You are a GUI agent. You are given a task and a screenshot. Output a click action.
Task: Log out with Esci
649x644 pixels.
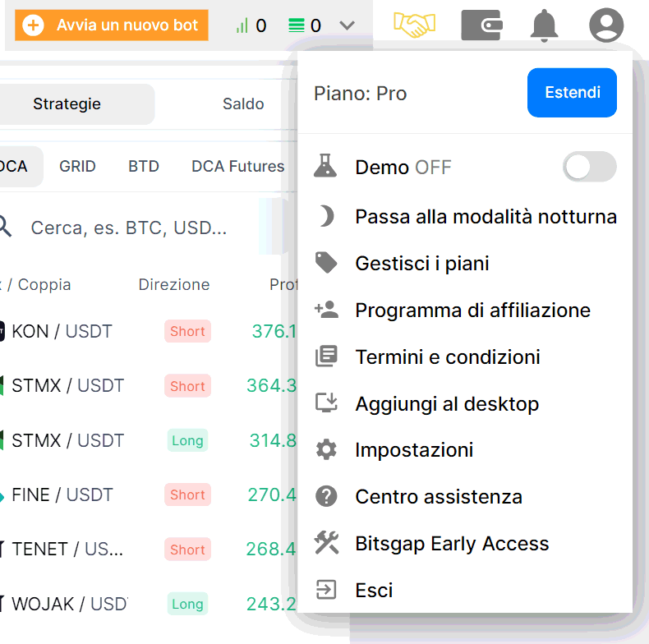point(374,591)
